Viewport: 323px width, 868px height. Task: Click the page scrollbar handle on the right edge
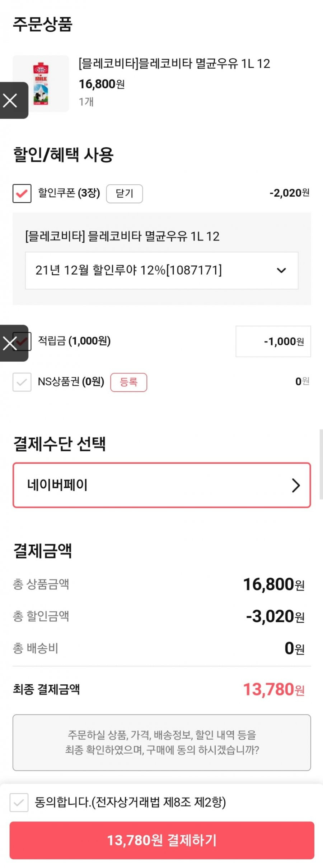(321, 464)
